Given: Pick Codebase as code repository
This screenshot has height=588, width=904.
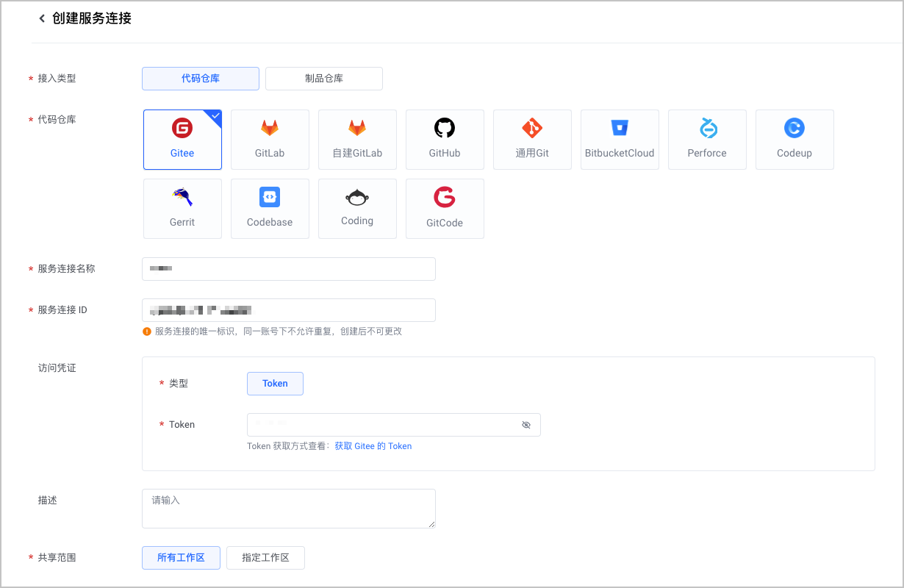Looking at the screenshot, I should coord(270,209).
